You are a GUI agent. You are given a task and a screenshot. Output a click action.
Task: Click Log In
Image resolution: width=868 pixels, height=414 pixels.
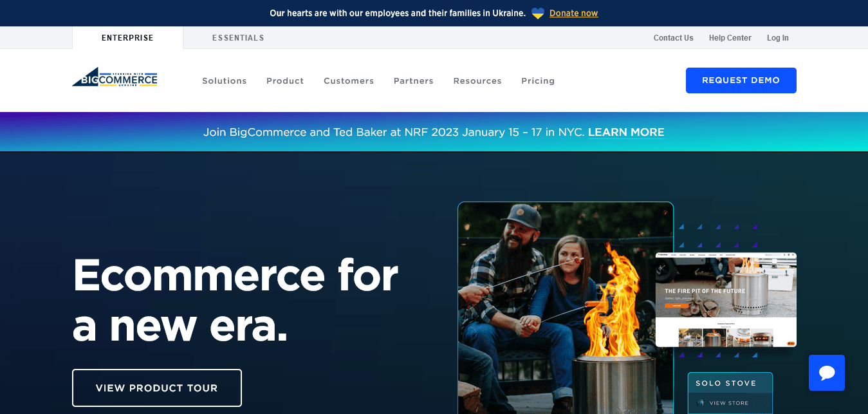point(777,37)
